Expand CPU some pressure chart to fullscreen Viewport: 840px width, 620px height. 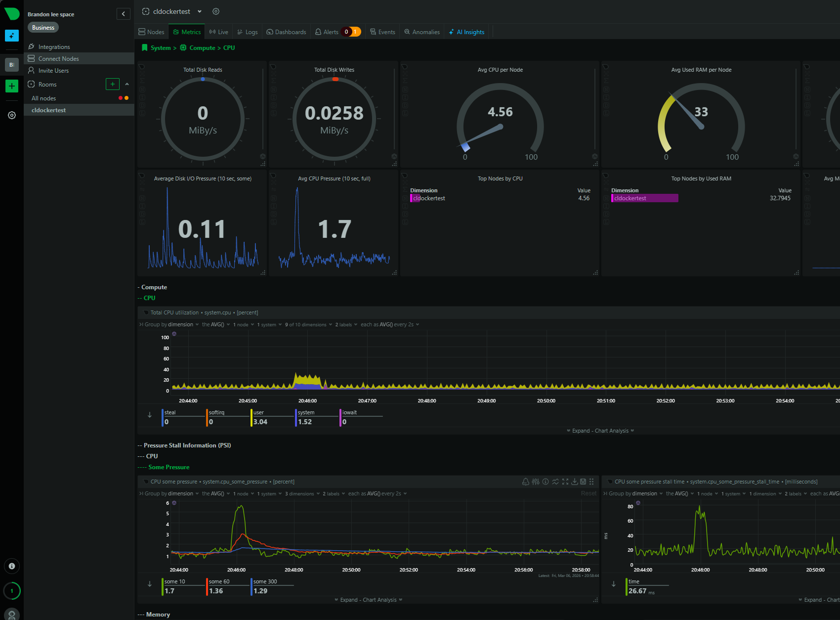(565, 482)
